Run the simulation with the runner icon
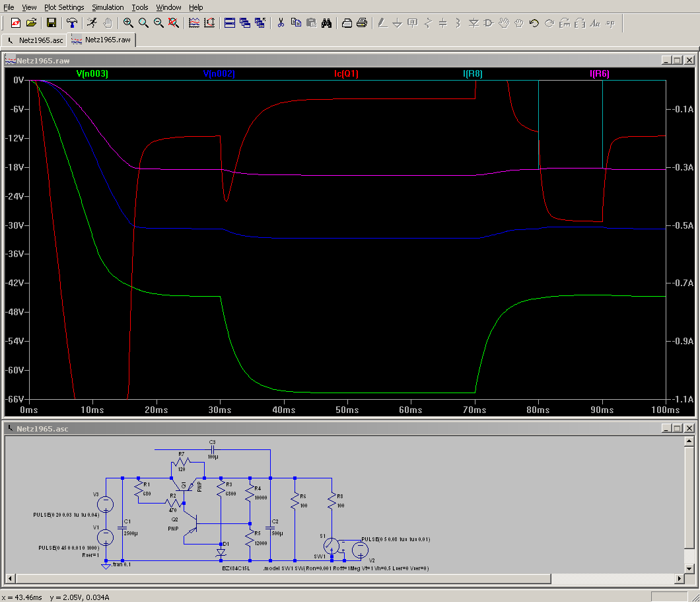The width and height of the screenshot is (700, 602). click(x=92, y=22)
